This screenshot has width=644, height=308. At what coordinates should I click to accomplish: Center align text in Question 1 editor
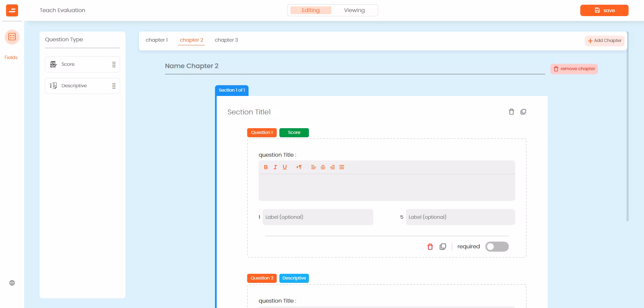click(323, 167)
